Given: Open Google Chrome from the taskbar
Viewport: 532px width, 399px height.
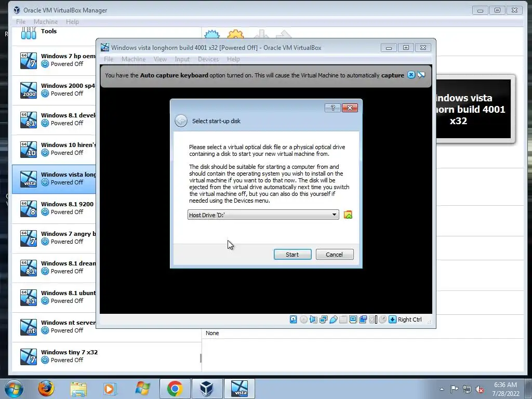Looking at the screenshot, I should pyautogui.click(x=175, y=389).
